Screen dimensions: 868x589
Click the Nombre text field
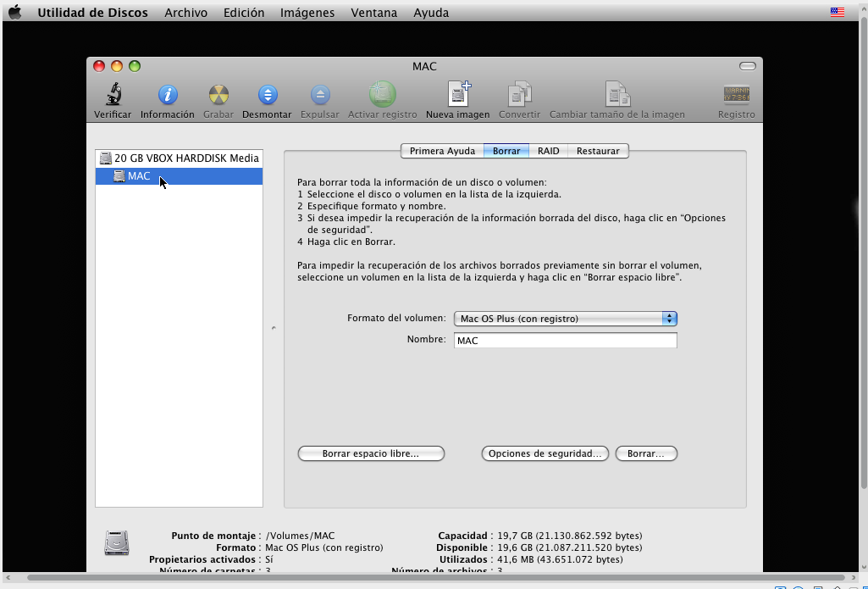coord(565,340)
